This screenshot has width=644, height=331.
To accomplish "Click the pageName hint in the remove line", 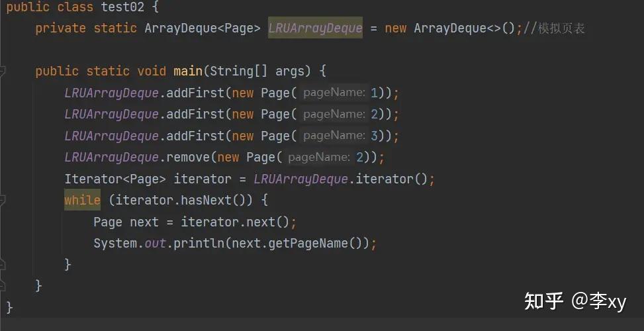I will click(319, 157).
